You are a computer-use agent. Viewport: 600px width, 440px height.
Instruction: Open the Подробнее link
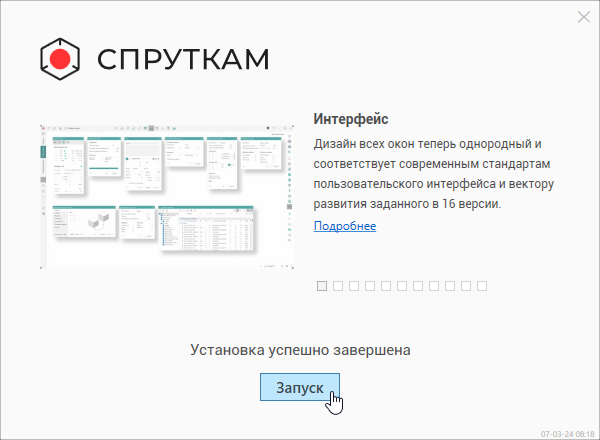[345, 226]
